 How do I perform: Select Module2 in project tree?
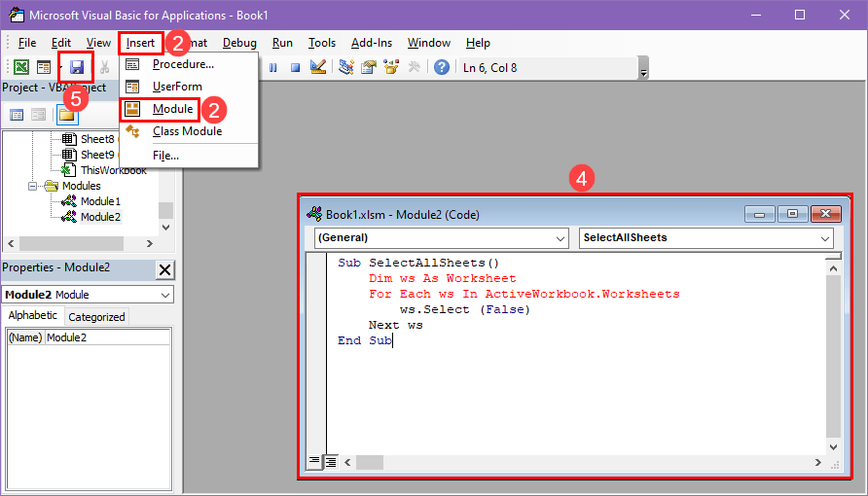(100, 217)
